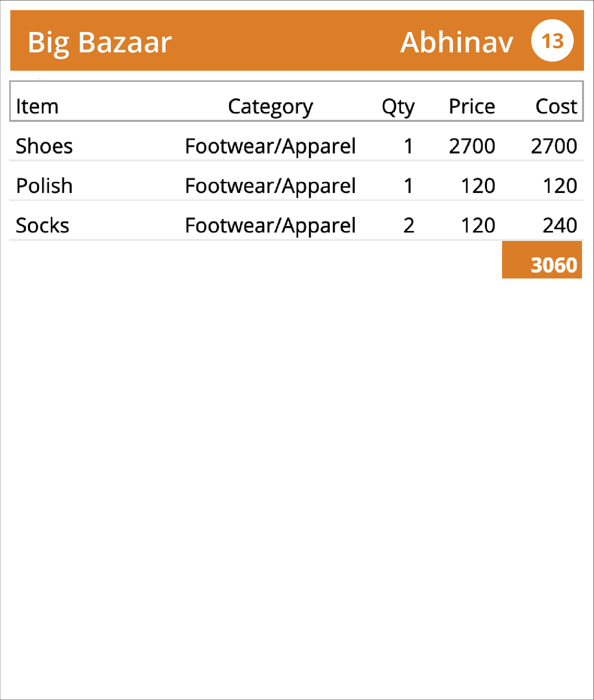Click the Socks cost 240

[x=560, y=225]
